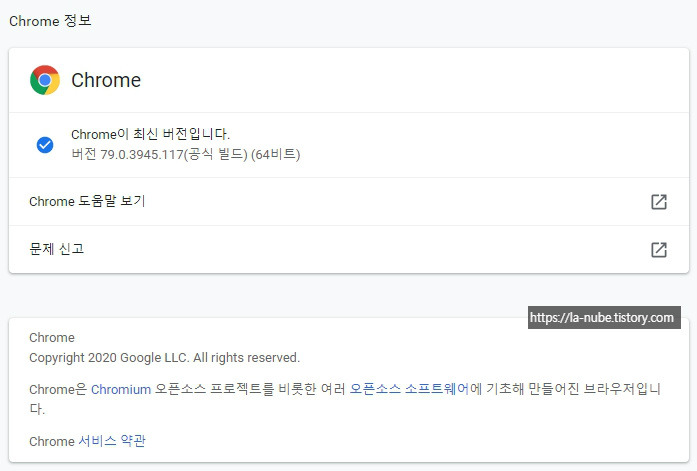
Task: Click the large 'Chrome' title beside the logo
Action: click(x=106, y=80)
